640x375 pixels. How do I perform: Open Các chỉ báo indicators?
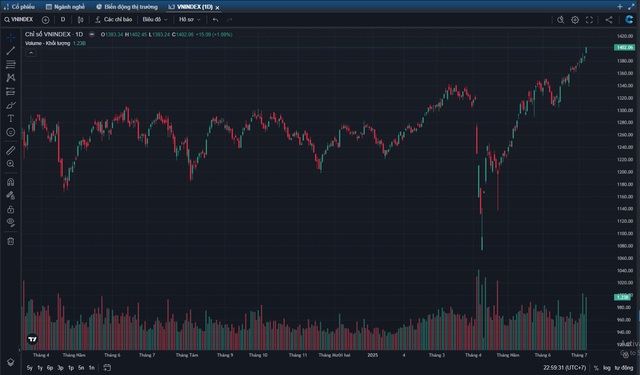[113, 20]
